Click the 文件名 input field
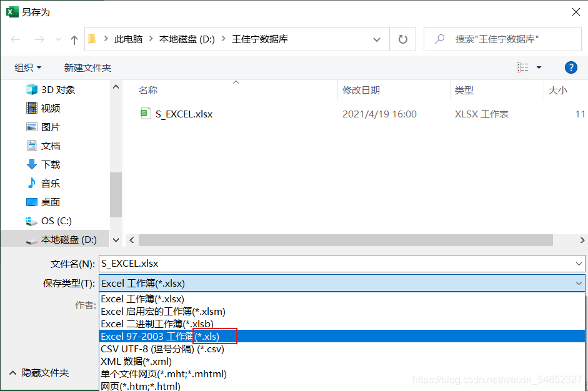Screen dimensions: 588x391 pos(337,264)
